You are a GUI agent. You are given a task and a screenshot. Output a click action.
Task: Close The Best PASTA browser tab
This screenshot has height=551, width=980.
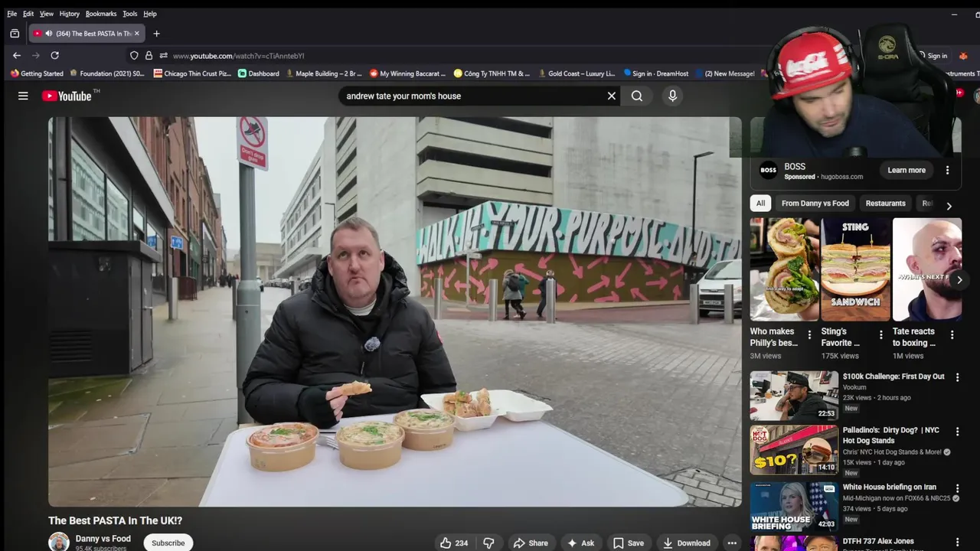[x=137, y=34]
